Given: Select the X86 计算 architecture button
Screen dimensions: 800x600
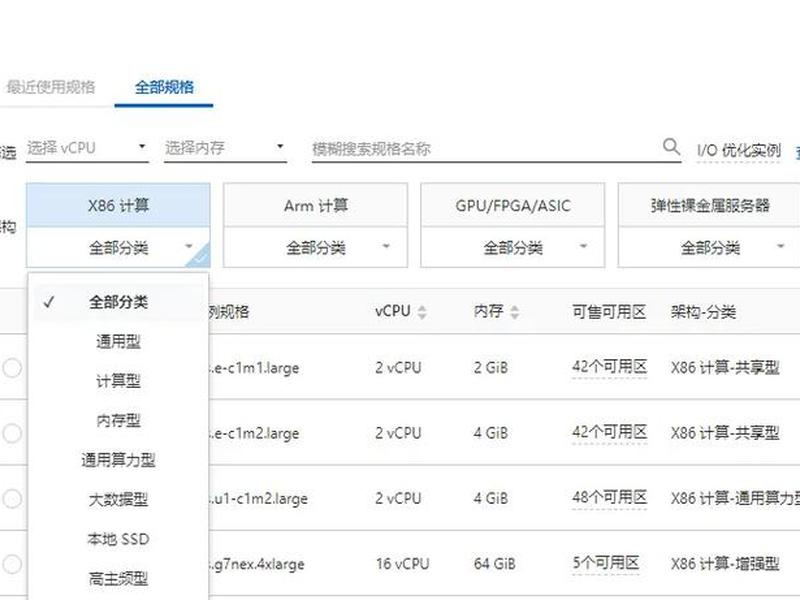Looking at the screenshot, I should pyautogui.click(x=118, y=206).
